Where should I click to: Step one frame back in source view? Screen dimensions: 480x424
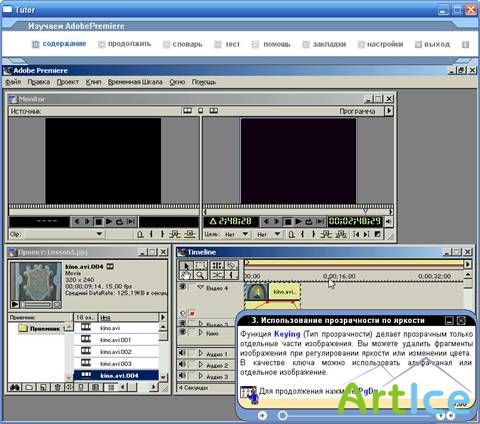(77, 221)
